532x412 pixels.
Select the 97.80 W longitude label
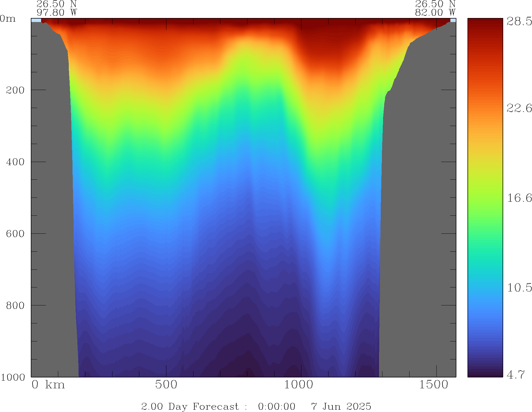57,13
